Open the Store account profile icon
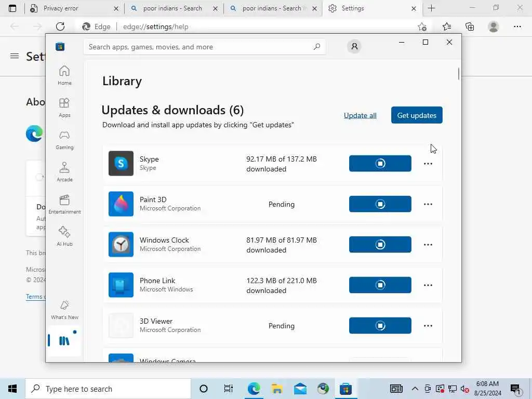The image size is (532, 399). [354, 46]
